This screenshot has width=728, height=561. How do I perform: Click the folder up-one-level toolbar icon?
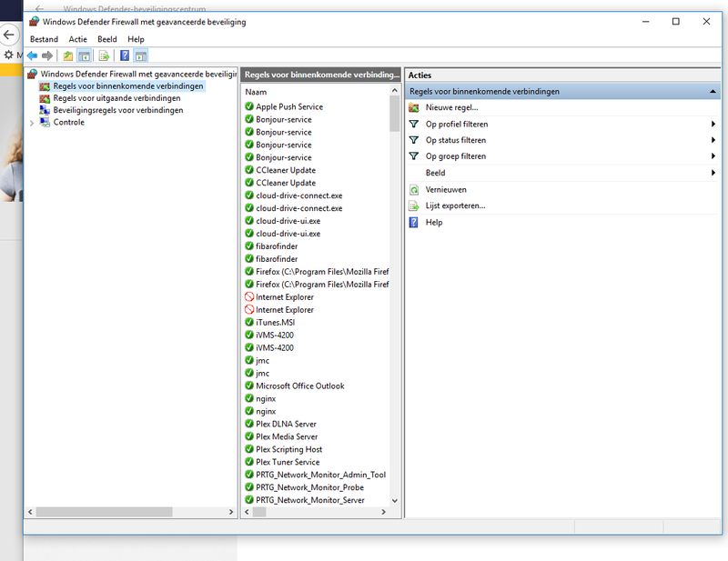pyautogui.click(x=68, y=55)
